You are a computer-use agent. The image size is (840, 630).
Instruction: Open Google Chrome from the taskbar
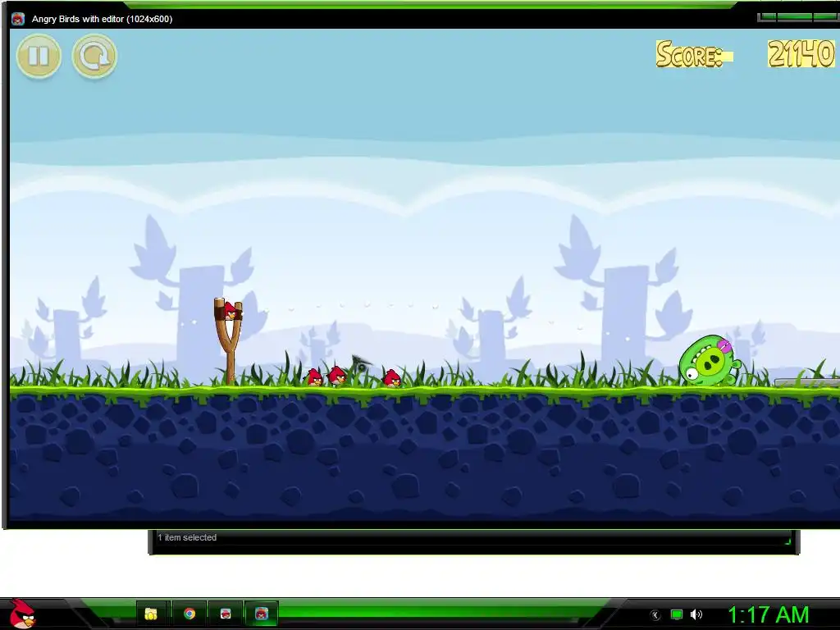(189, 614)
